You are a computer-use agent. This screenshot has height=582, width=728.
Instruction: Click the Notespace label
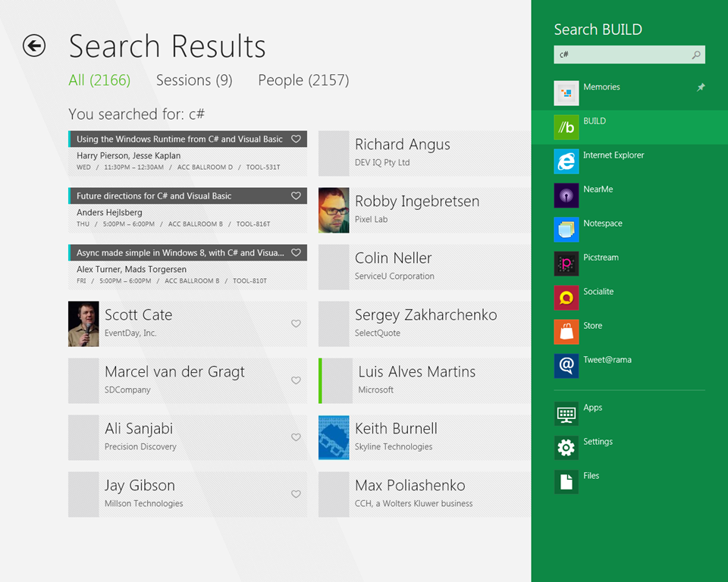pyautogui.click(x=603, y=224)
